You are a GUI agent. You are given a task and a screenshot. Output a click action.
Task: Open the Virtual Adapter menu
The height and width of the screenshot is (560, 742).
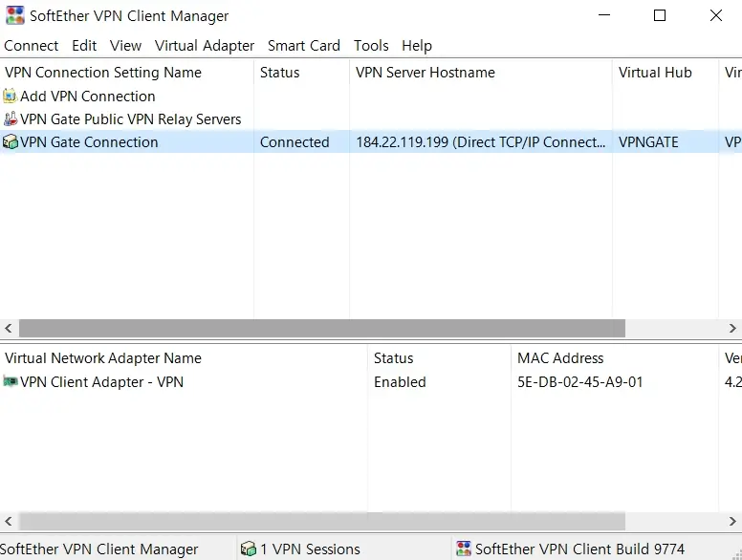coord(205,46)
